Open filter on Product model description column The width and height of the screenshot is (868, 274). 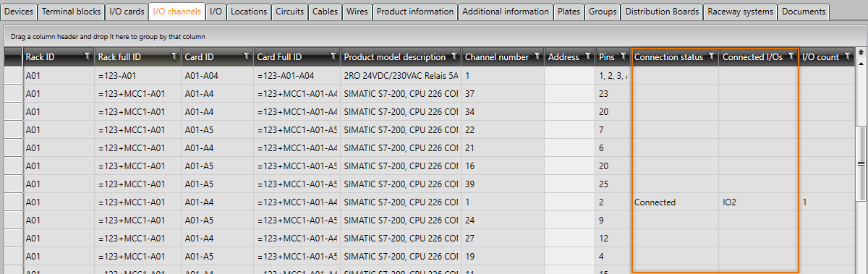pos(454,56)
